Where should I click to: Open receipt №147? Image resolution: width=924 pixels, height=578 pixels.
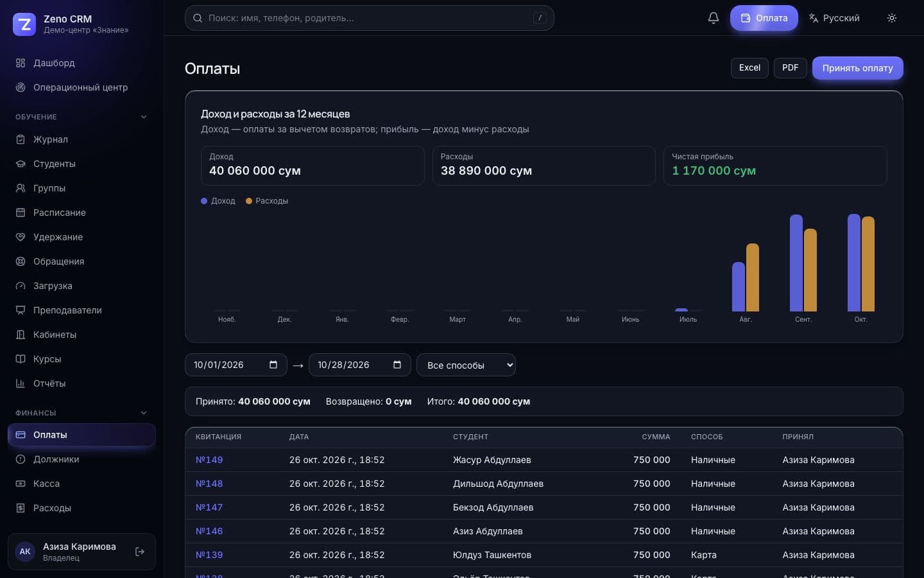[209, 507]
